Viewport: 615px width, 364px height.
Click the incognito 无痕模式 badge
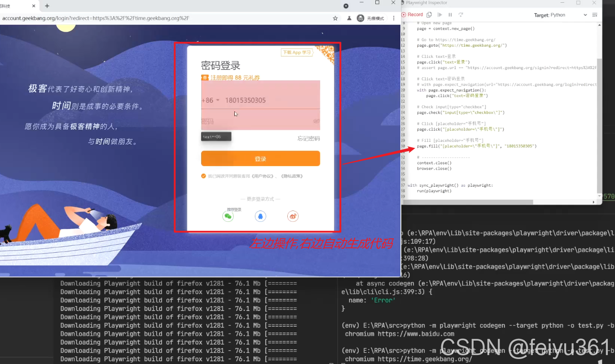coord(371,18)
